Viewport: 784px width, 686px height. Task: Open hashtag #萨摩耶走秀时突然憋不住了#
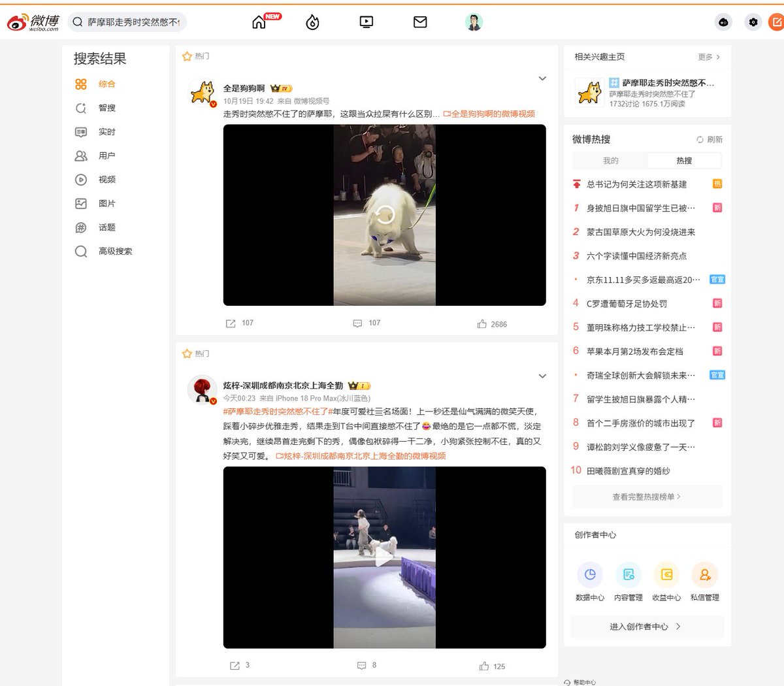[278, 412]
